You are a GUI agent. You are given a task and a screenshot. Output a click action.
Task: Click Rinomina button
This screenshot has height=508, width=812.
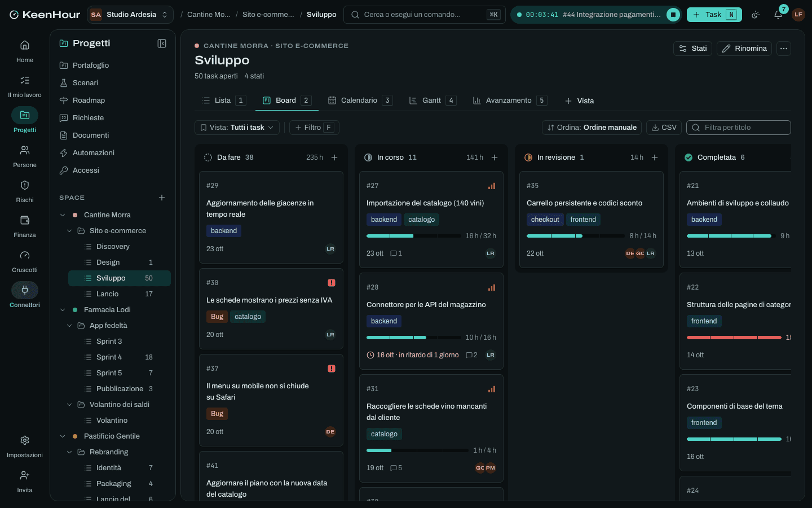(x=744, y=49)
